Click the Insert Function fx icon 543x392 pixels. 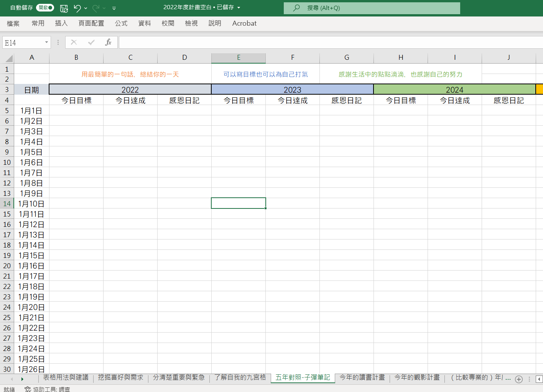[108, 43]
